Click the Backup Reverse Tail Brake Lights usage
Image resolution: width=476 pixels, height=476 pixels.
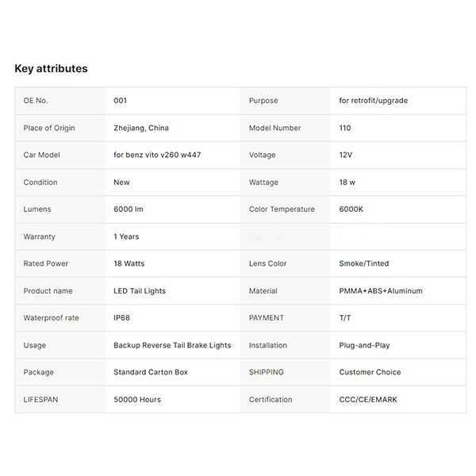(x=172, y=345)
